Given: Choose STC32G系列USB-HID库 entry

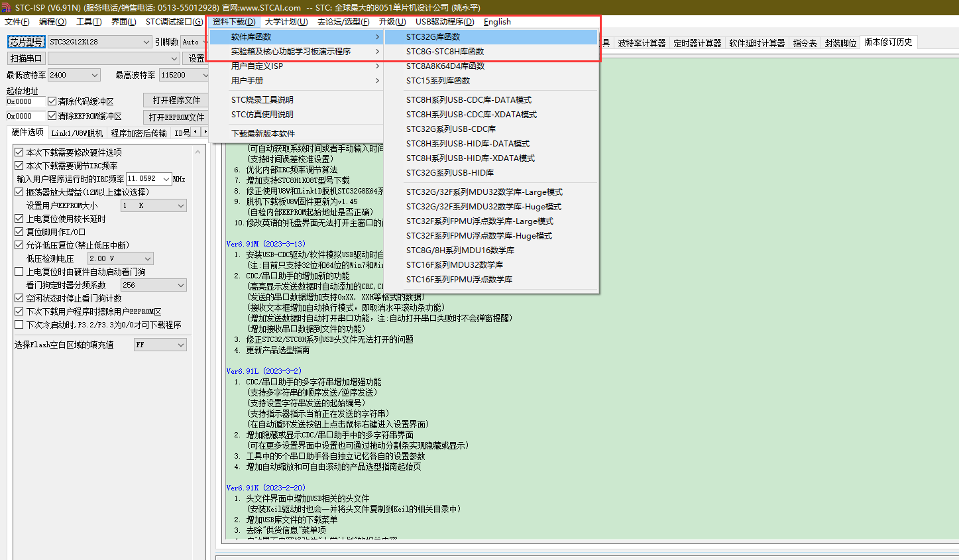Looking at the screenshot, I should [491, 173].
